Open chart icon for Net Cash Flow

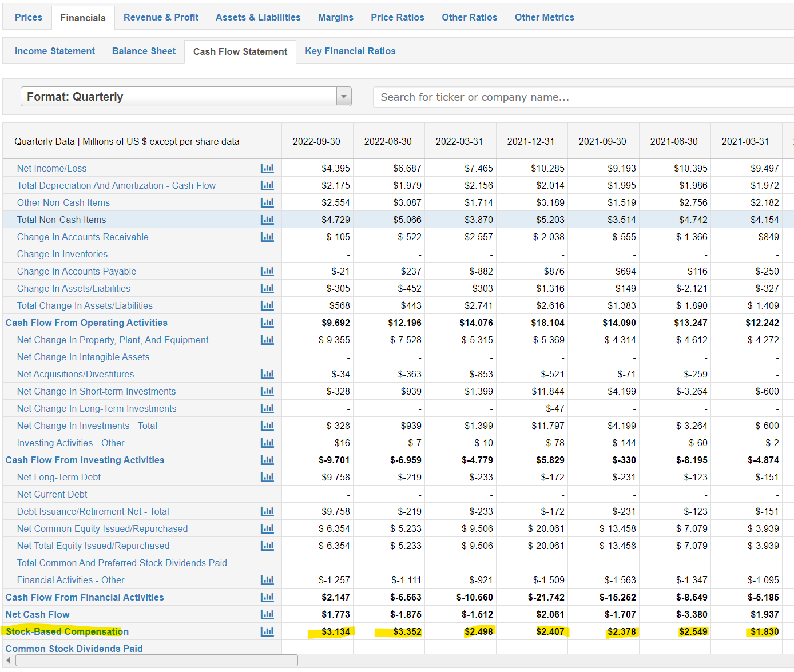click(267, 614)
